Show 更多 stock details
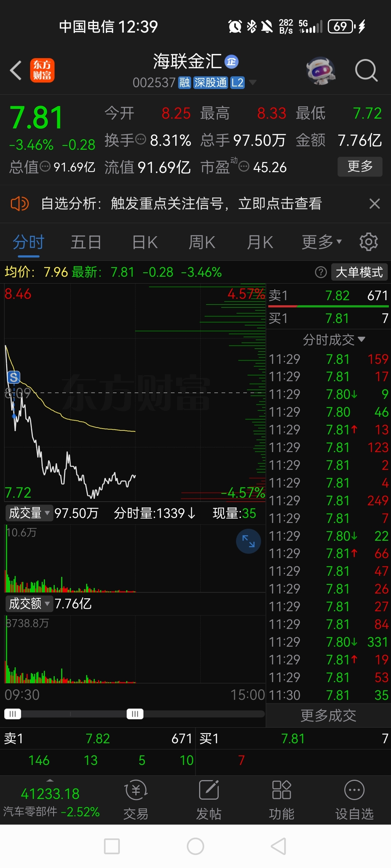The width and height of the screenshot is (391, 868). (x=360, y=166)
